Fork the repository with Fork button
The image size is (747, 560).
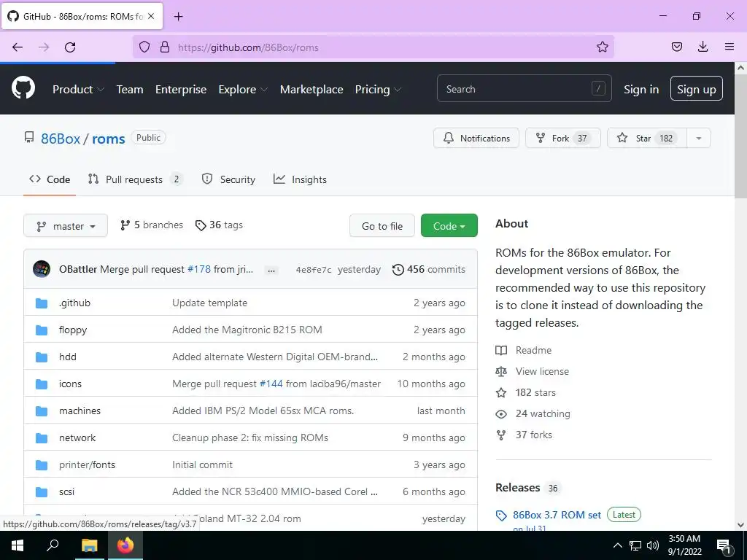point(562,138)
